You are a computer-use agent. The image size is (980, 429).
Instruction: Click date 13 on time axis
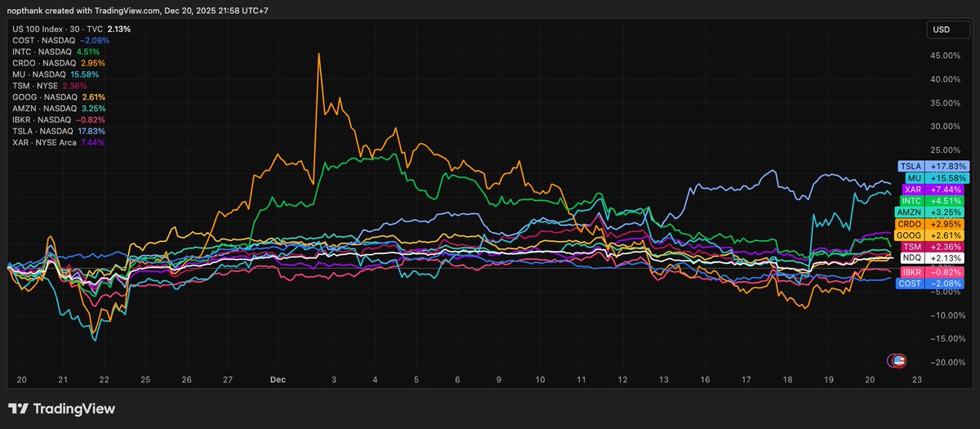click(665, 380)
